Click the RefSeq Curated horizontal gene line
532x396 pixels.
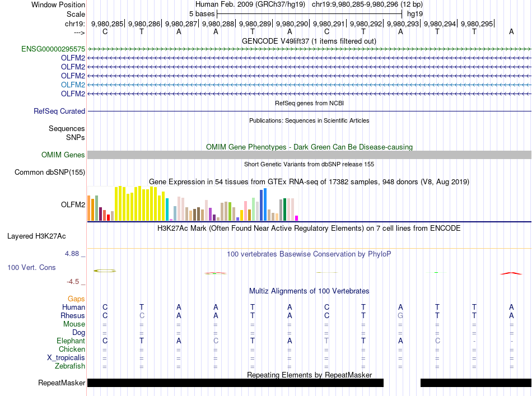click(x=309, y=111)
